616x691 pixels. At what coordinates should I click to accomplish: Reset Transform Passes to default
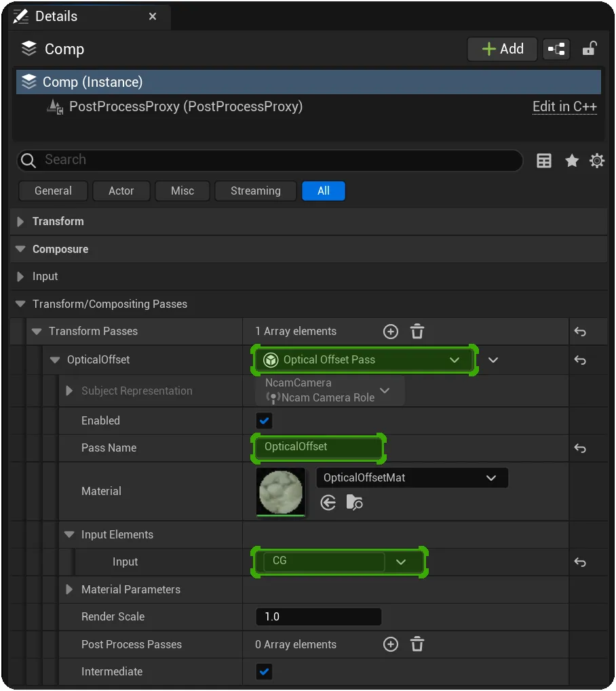pyautogui.click(x=580, y=332)
